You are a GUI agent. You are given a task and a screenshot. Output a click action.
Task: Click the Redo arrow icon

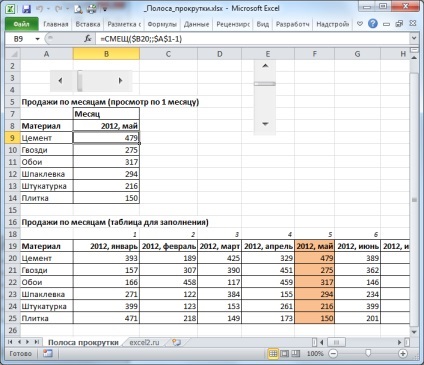point(58,9)
